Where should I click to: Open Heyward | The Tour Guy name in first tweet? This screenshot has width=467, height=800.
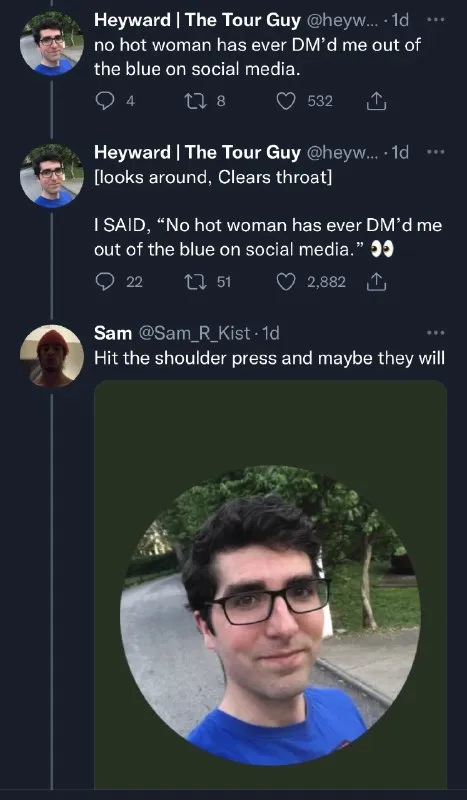pos(198,20)
